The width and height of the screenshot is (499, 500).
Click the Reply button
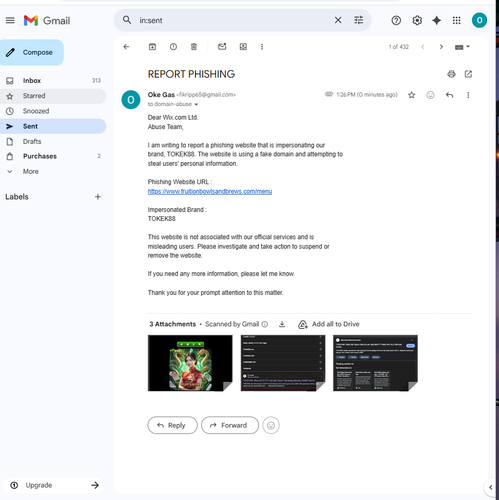click(x=172, y=425)
